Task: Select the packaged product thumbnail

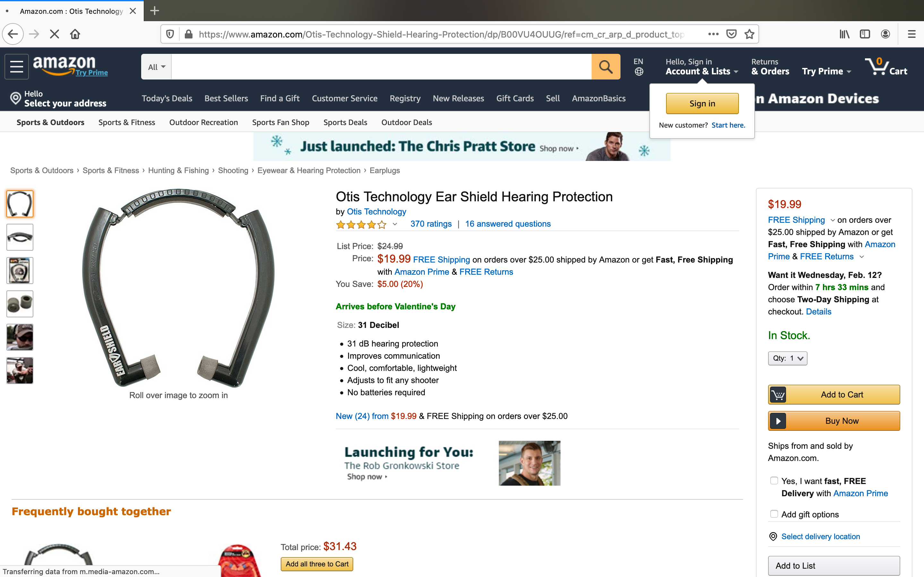Action: click(20, 271)
